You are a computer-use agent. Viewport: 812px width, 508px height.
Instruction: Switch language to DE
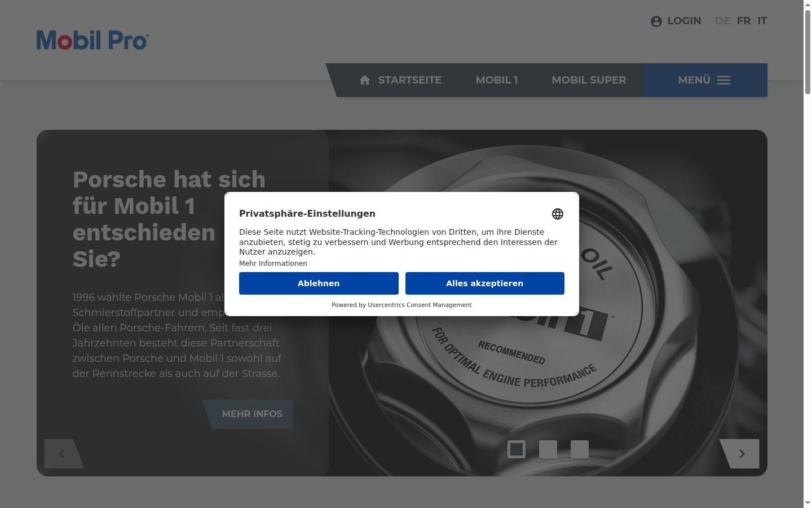point(722,21)
